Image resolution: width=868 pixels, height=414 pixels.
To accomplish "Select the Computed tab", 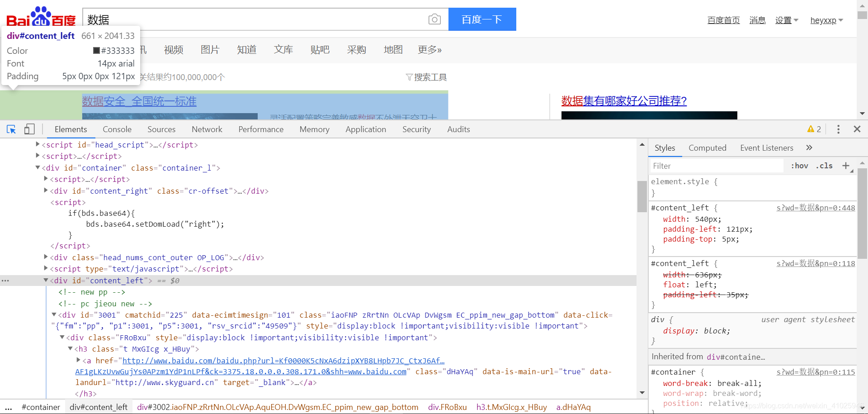I will click(x=707, y=148).
